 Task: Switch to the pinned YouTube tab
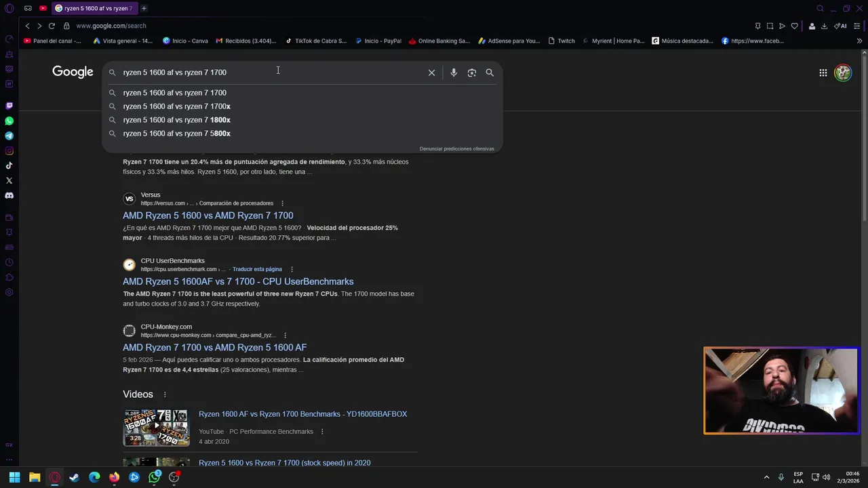[43, 8]
